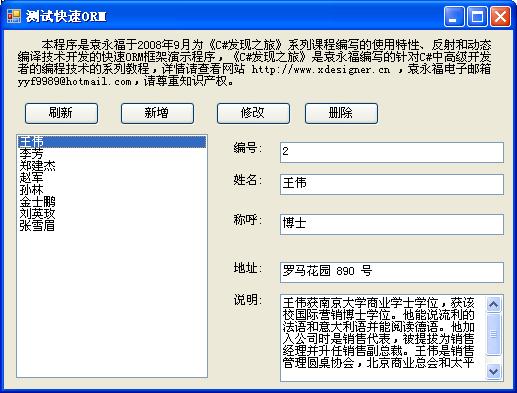Click the 删除 delete button
The image size is (517, 393).
coord(341,113)
